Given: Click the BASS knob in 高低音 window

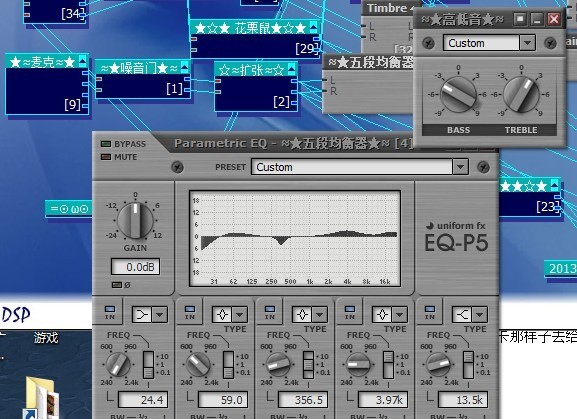Looking at the screenshot, I should tap(459, 95).
